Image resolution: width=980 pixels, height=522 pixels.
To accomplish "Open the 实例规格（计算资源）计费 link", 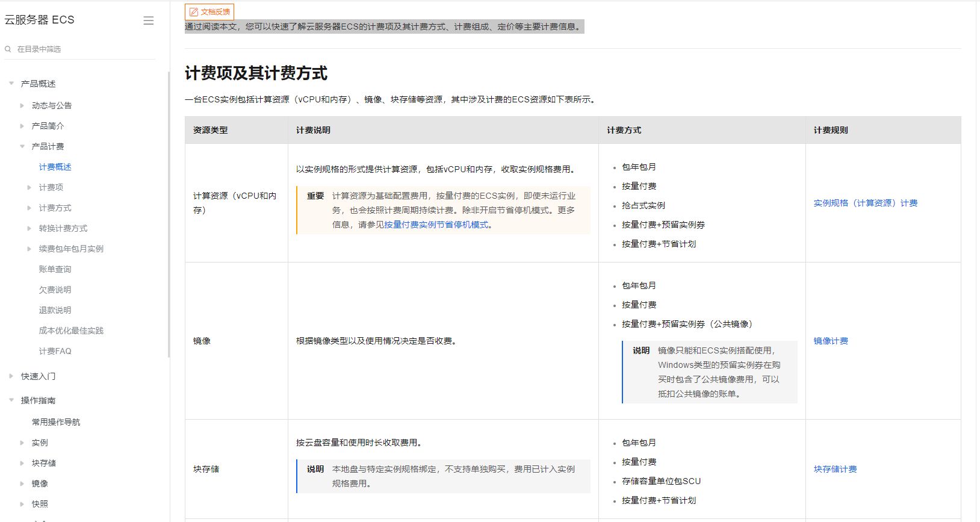I will tap(866, 203).
